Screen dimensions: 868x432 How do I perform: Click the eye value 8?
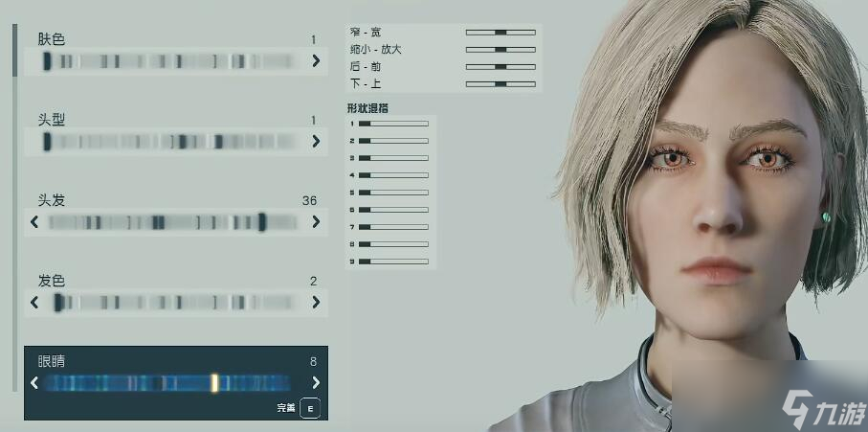click(x=313, y=362)
